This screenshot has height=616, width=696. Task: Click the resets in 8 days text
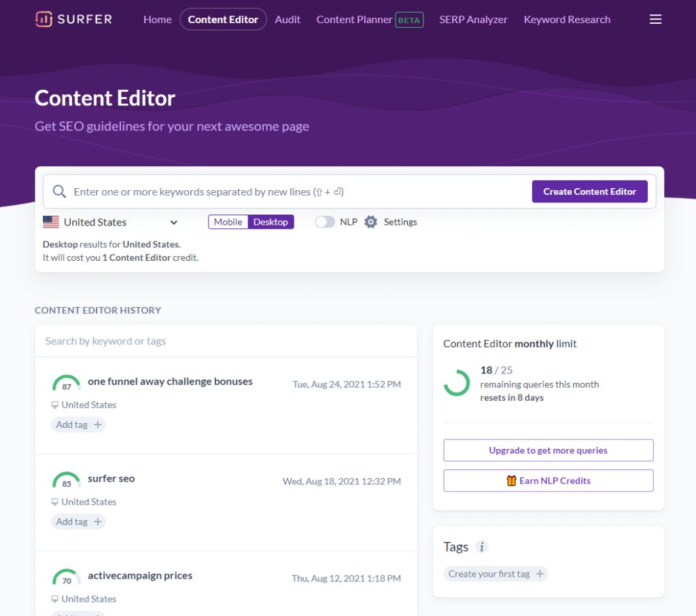click(x=512, y=398)
